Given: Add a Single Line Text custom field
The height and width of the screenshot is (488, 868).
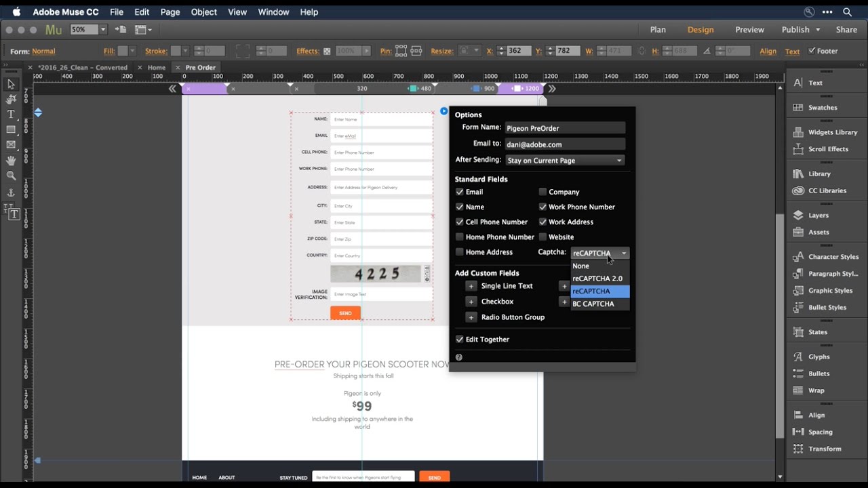Looking at the screenshot, I should 471,286.
